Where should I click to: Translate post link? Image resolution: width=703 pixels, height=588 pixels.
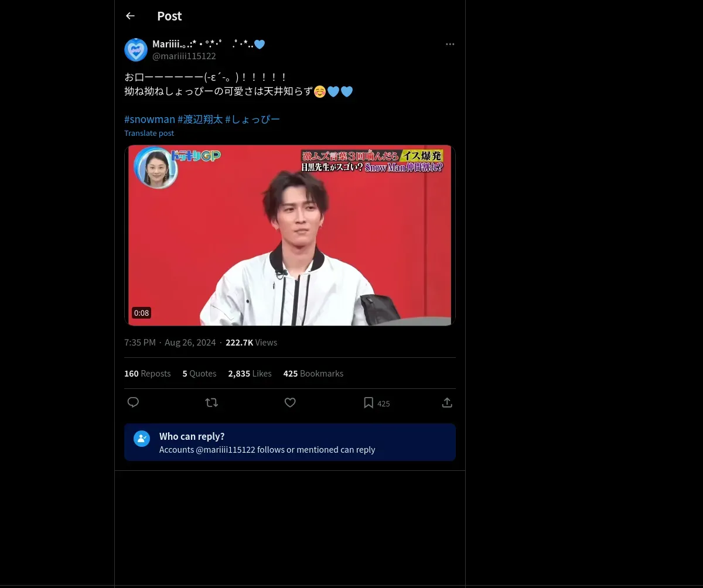149,133
